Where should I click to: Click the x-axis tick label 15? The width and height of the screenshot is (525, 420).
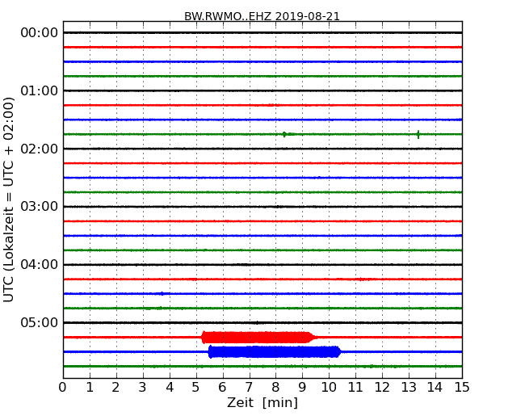(x=462, y=388)
